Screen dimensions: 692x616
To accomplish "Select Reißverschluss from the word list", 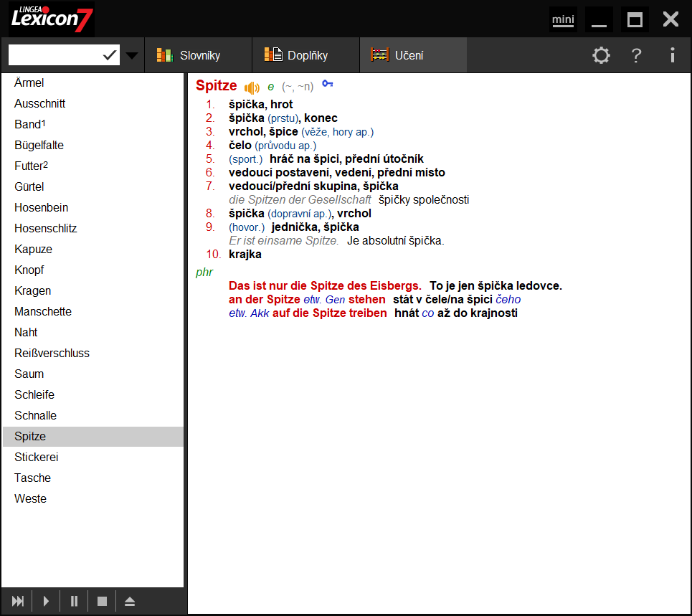I will [52, 353].
